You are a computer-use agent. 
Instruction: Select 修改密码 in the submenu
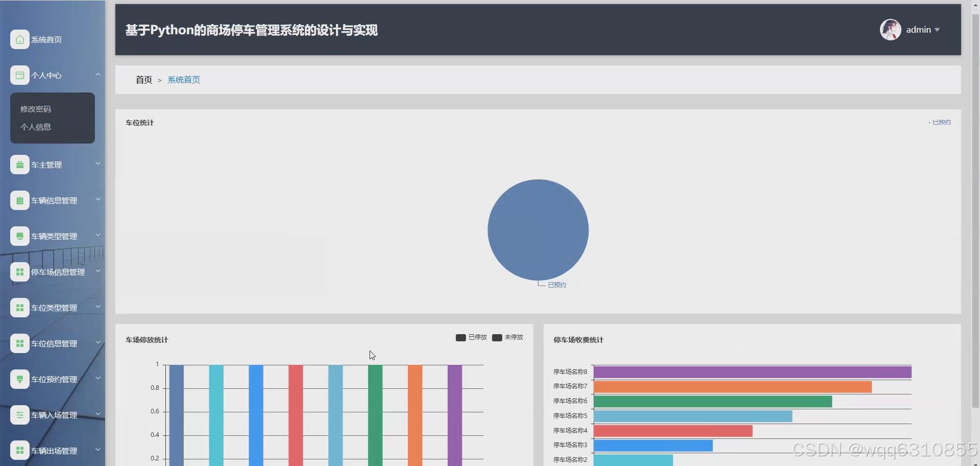36,109
